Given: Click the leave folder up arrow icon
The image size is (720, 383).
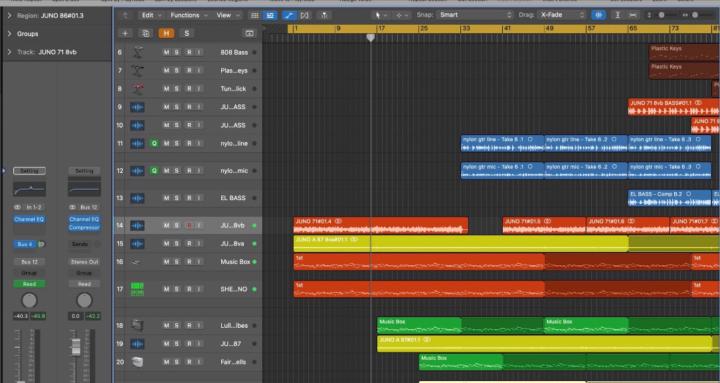Looking at the screenshot, I should coord(125,15).
